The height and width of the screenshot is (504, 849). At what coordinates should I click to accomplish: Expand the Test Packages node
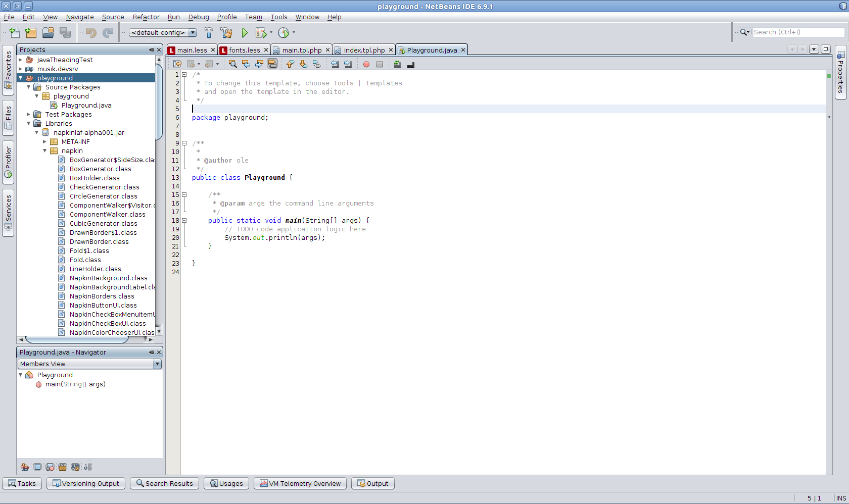click(x=29, y=114)
